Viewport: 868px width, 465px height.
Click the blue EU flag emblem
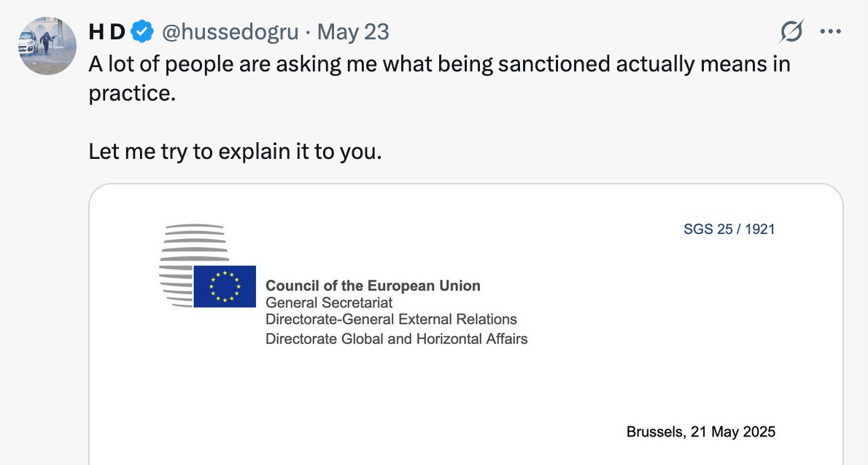click(225, 286)
